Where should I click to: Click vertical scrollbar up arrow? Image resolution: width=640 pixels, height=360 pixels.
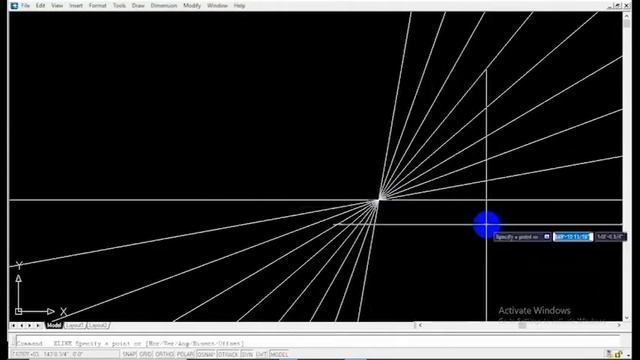coord(627,16)
